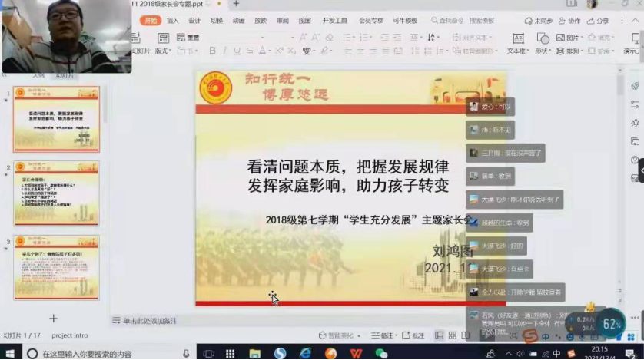
Task: Click the 文本框 text box icon
Action: coord(518,38)
